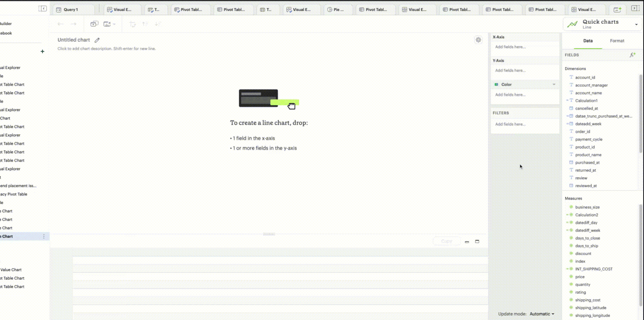Expand the Color encoding dropdown

pos(554,85)
